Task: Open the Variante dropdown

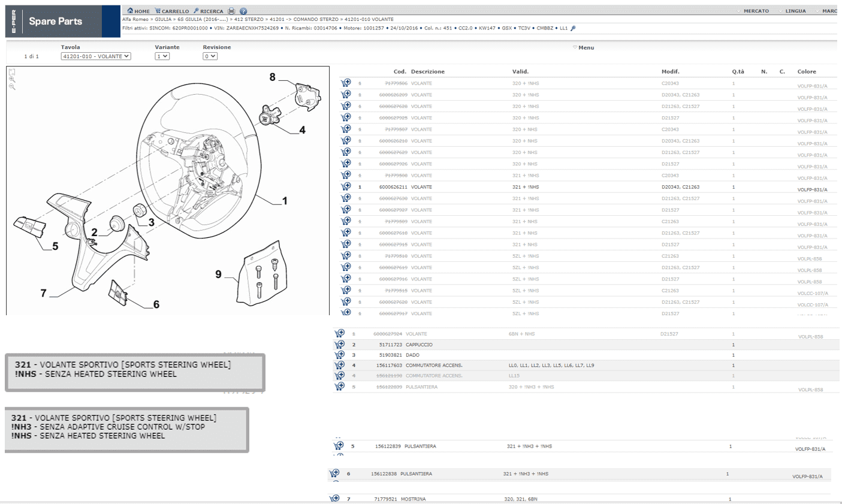Action: click(x=162, y=56)
